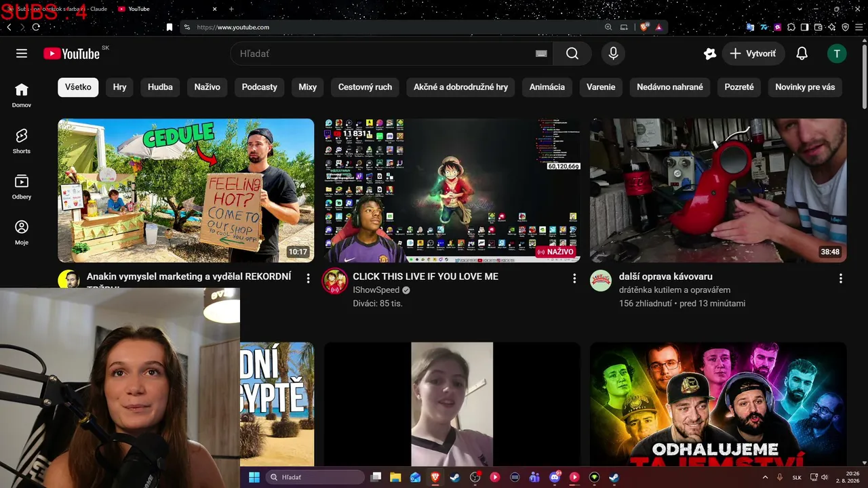Open a new browser tab
Viewport: 868px width, 488px height.
point(231,9)
